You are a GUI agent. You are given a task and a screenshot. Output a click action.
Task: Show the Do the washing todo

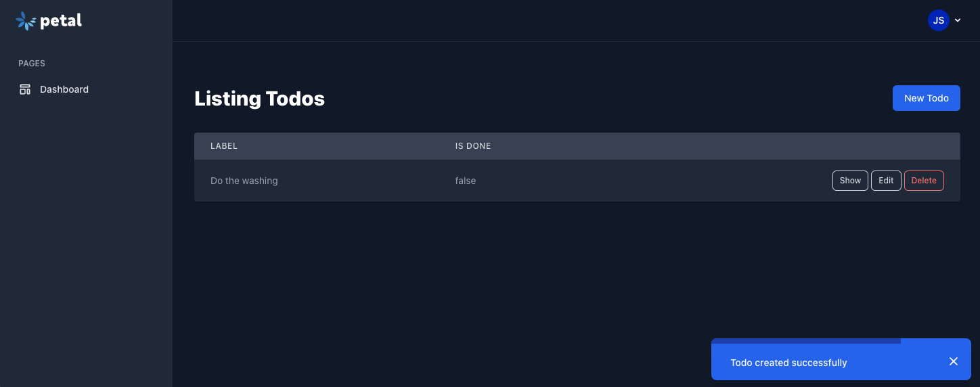(850, 181)
